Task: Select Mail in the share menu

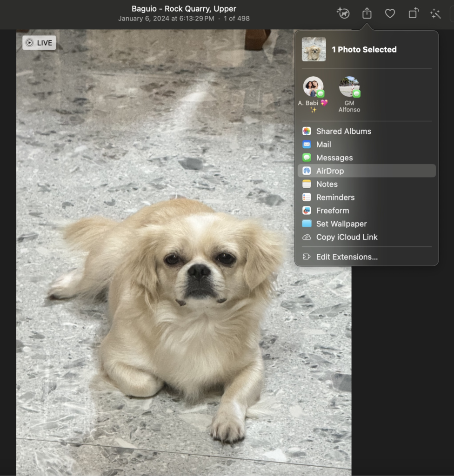Action: 323,145
